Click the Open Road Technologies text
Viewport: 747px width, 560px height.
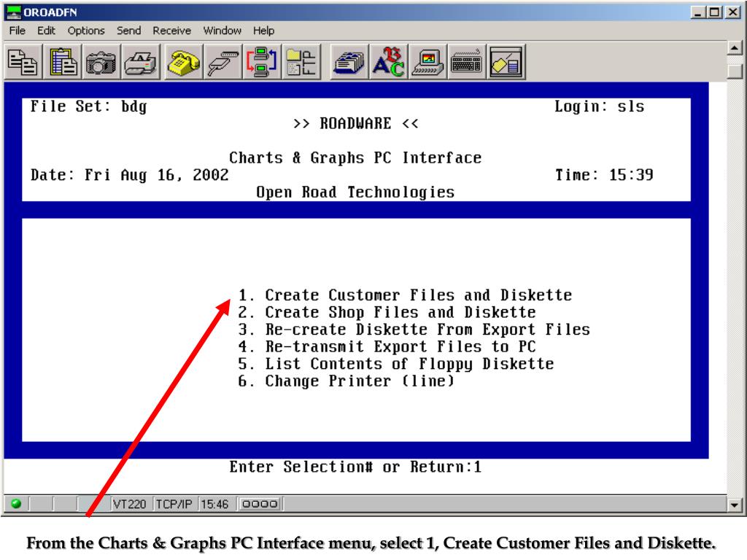355,192
